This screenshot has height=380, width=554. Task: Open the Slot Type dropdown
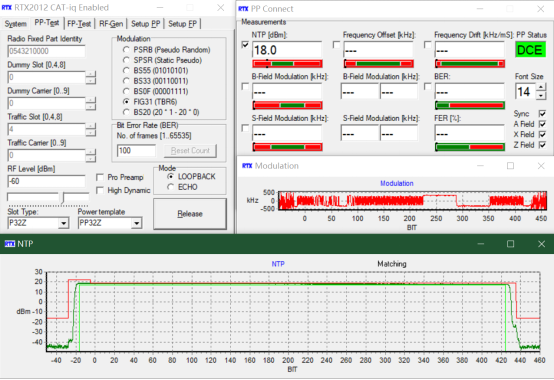pos(63,223)
